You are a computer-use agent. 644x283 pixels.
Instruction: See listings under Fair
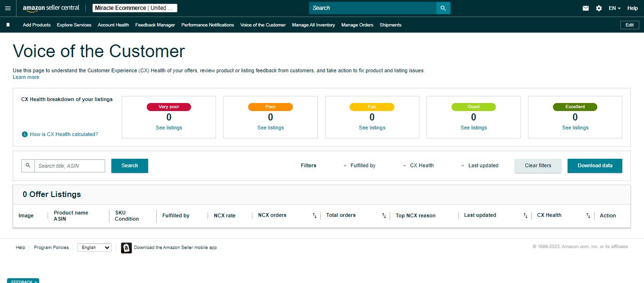tap(372, 128)
